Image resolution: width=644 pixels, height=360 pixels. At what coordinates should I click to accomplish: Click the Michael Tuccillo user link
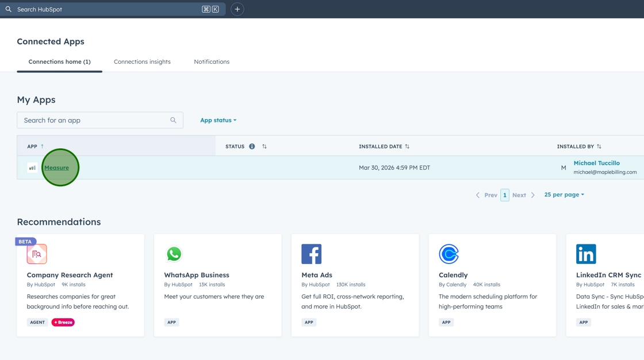596,163
